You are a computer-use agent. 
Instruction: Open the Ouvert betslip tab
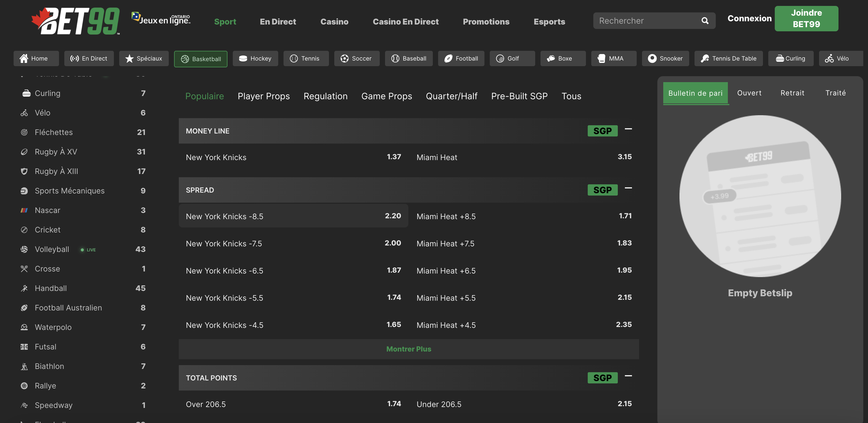(x=749, y=93)
